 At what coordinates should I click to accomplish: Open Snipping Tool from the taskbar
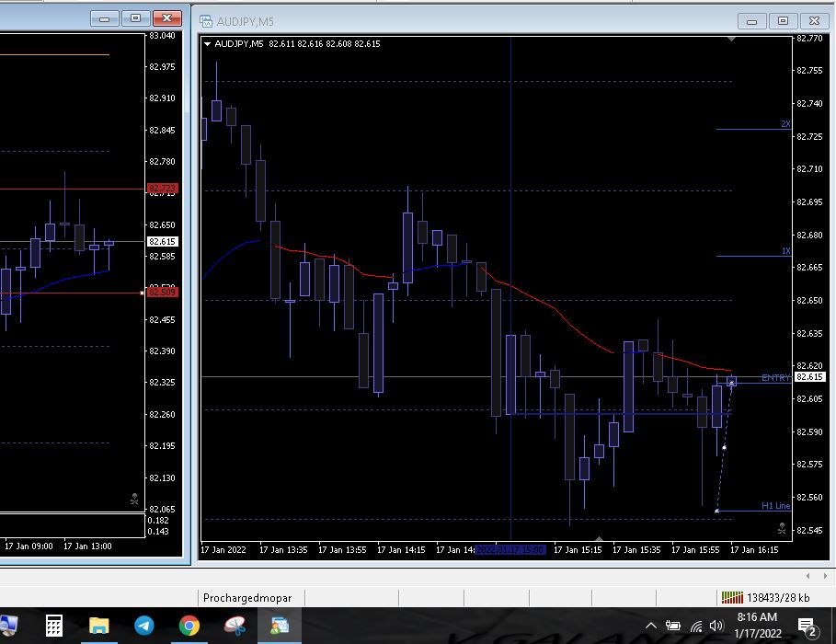click(x=235, y=626)
